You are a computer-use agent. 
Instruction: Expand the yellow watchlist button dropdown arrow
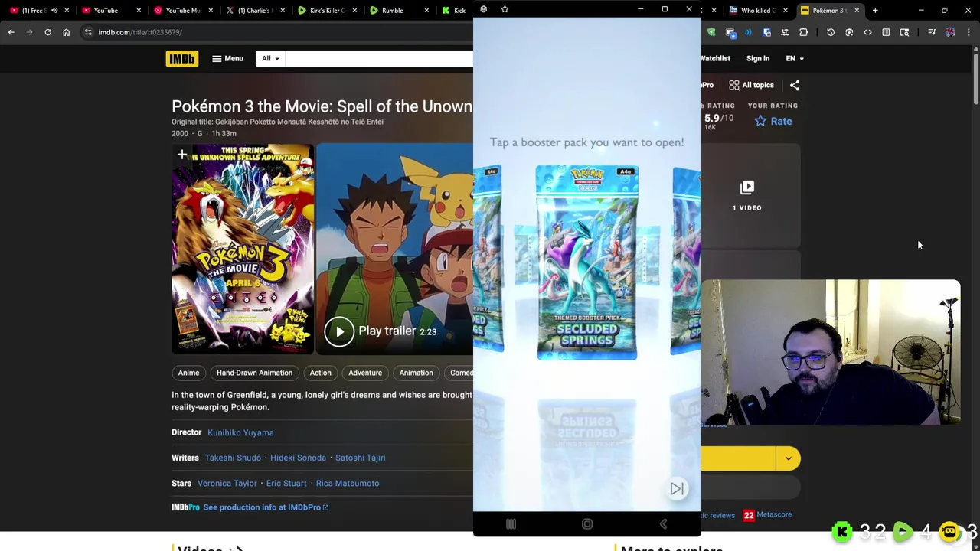point(788,458)
